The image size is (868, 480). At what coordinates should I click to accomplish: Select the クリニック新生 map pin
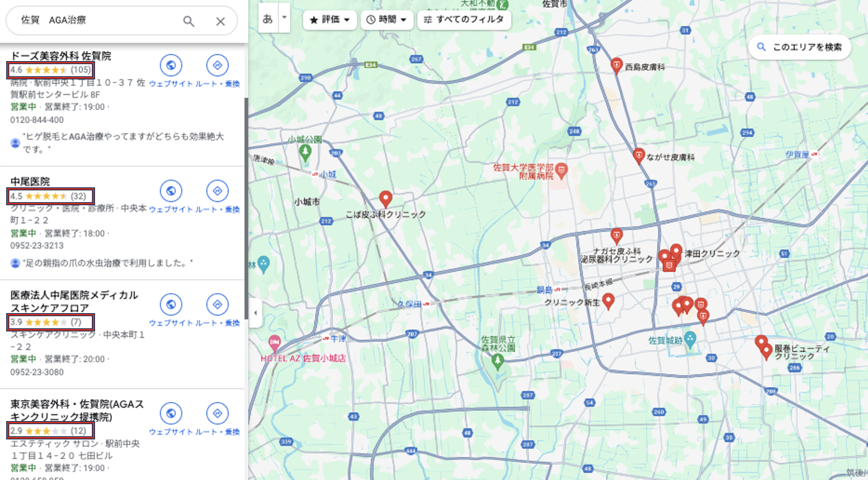608,301
